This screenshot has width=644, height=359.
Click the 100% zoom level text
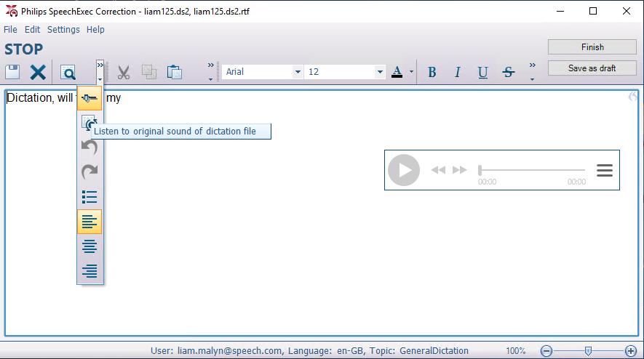(x=515, y=351)
